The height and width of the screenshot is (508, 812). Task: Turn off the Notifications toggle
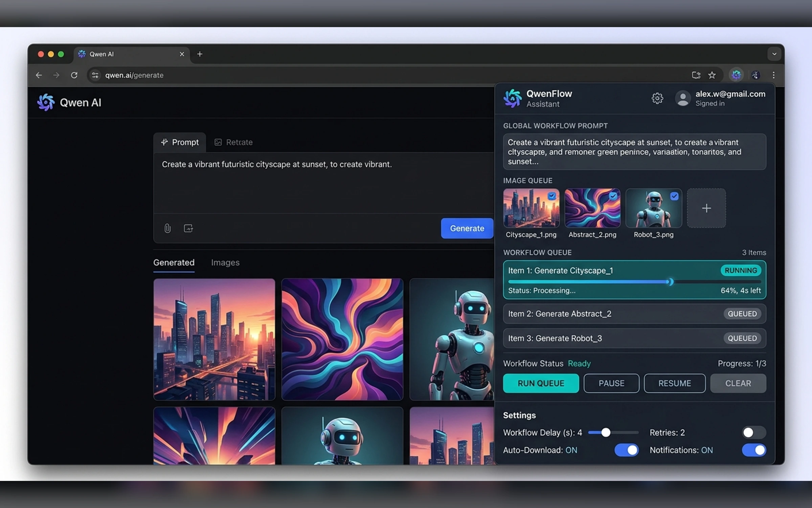[754, 450]
